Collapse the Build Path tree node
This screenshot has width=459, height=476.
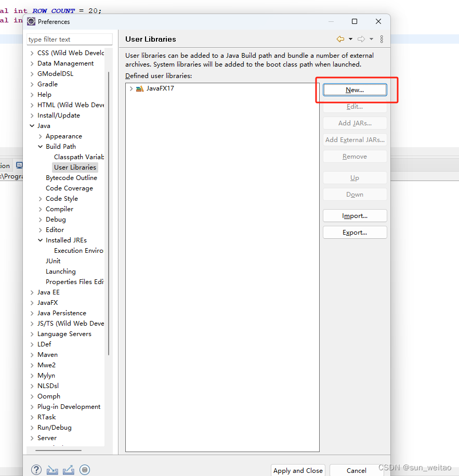(40, 146)
